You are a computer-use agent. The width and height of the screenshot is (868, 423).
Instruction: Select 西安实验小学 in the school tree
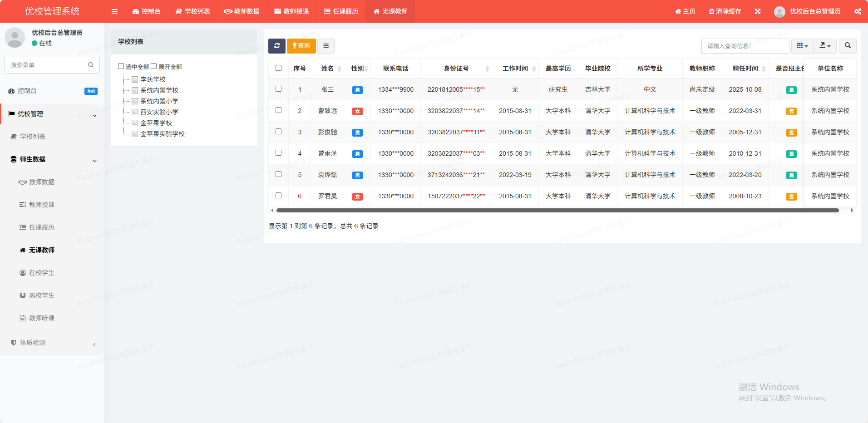coord(159,112)
